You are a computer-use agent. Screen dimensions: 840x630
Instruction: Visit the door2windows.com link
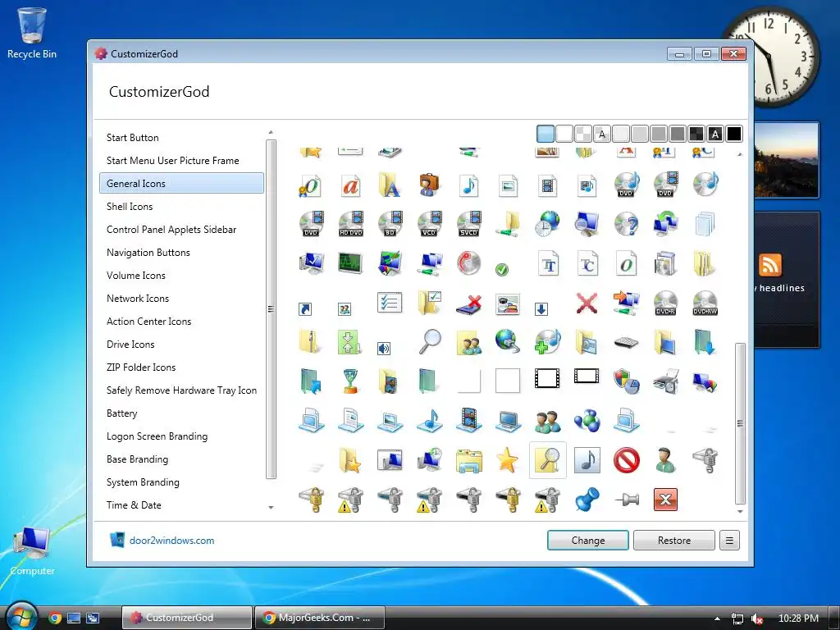tap(171, 541)
